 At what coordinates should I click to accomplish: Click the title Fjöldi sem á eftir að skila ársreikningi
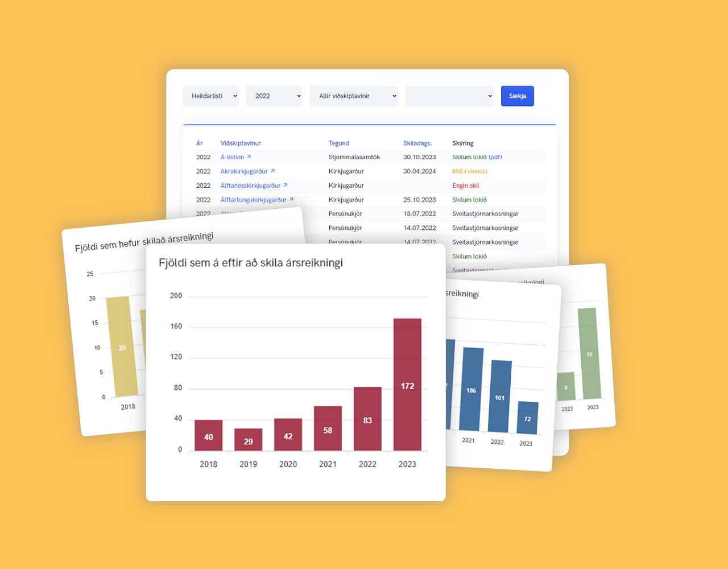click(251, 263)
